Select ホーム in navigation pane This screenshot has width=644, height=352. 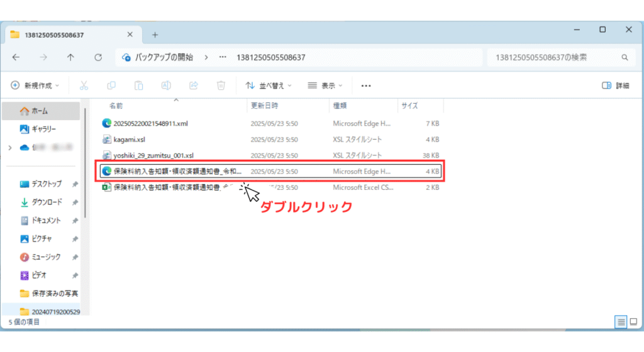[x=41, y=111]
